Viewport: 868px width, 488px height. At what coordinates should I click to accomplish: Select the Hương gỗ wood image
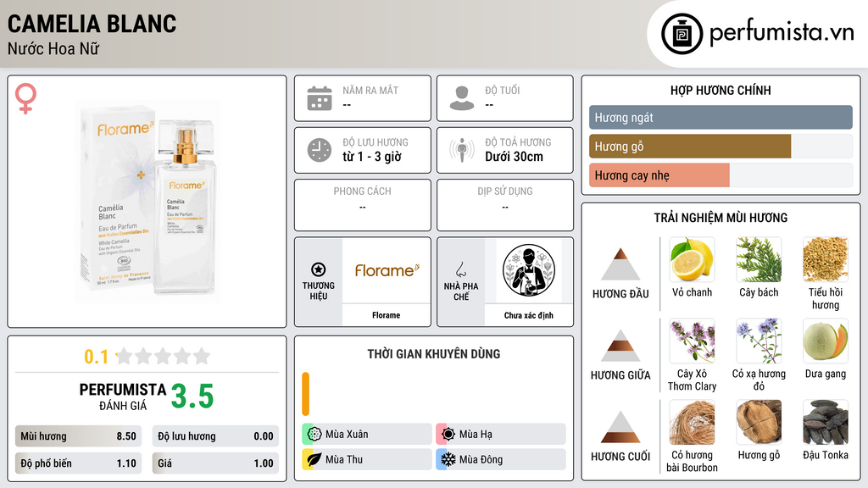tap(759, 422)
